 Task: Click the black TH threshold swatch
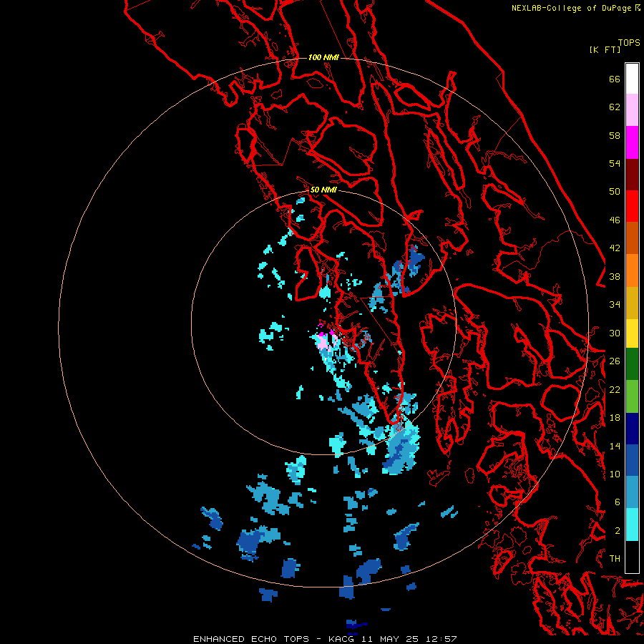(632, 557)
